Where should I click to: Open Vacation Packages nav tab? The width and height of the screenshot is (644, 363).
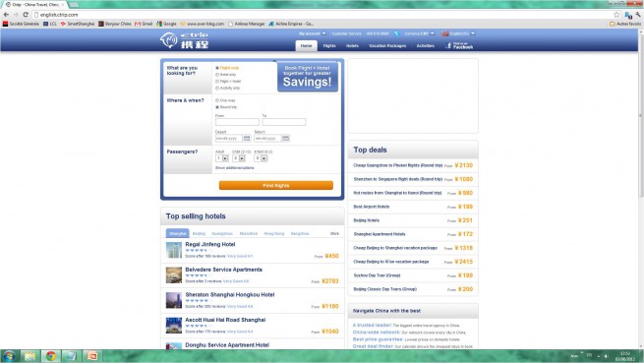(387, 45)
